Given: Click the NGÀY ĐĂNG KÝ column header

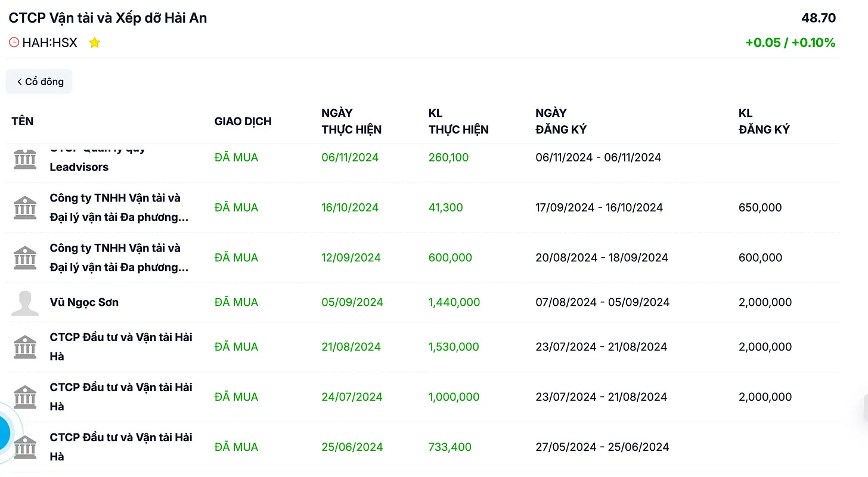Looking at the screenshot, I should pos(561,122).
